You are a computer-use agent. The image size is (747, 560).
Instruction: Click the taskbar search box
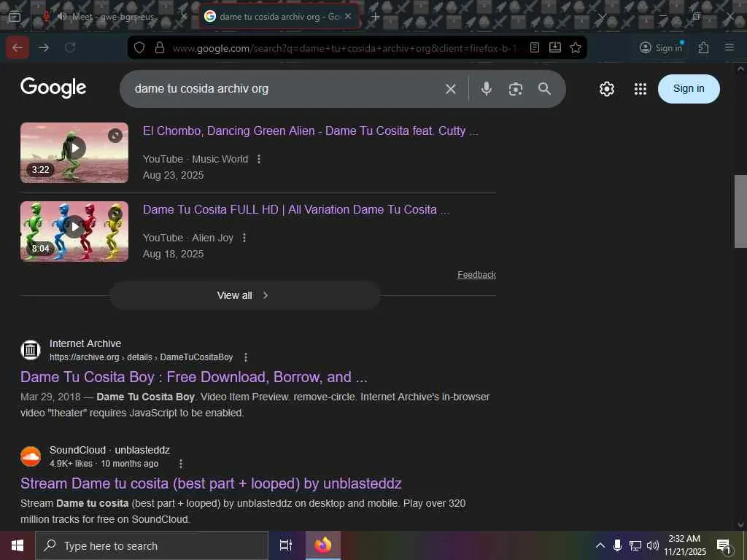(152, 545)
